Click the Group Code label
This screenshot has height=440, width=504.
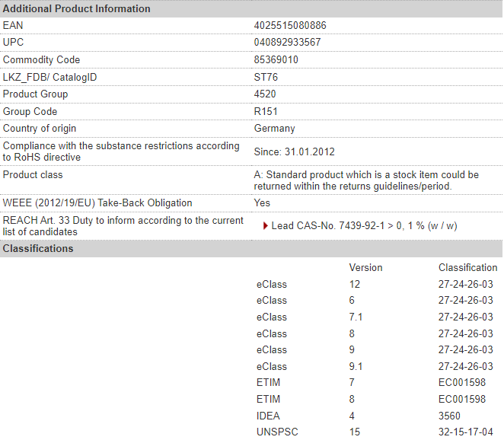click(30, 111)
